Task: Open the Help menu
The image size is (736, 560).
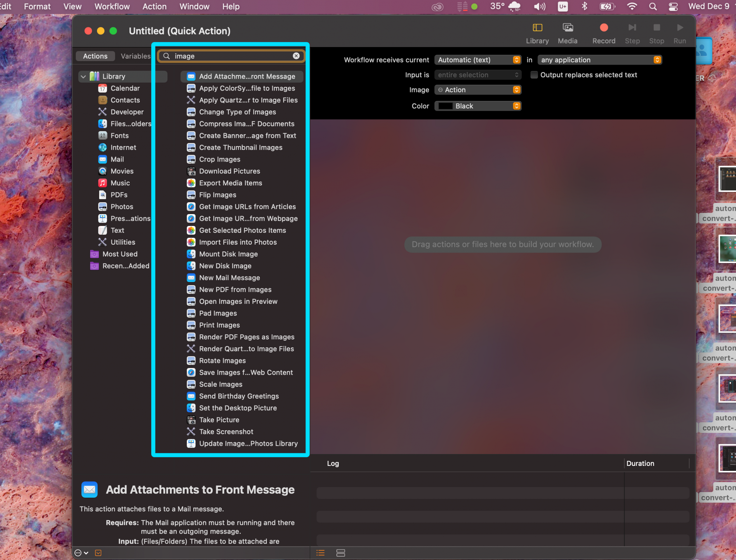Action: pyautogui.click(x=231, y=6)
